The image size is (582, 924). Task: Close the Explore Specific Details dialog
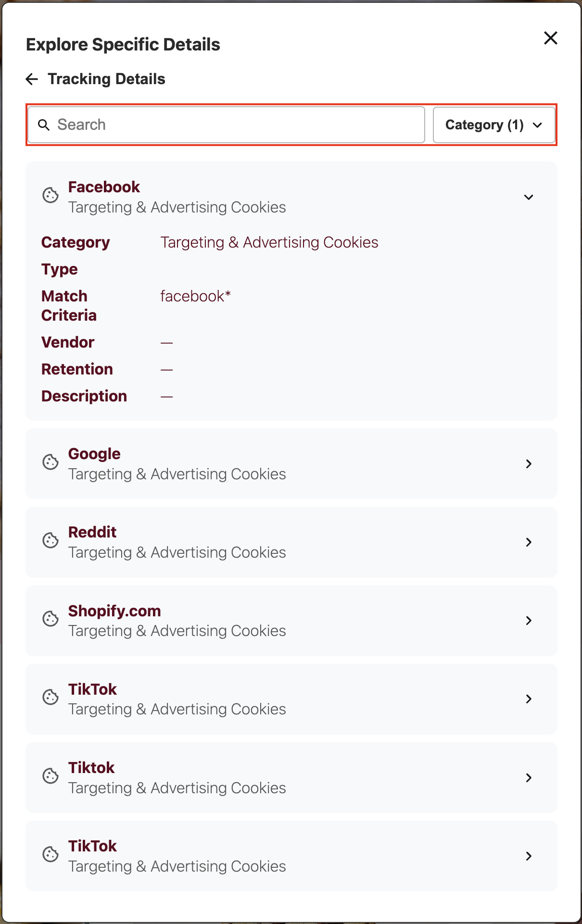pos(550,38)
